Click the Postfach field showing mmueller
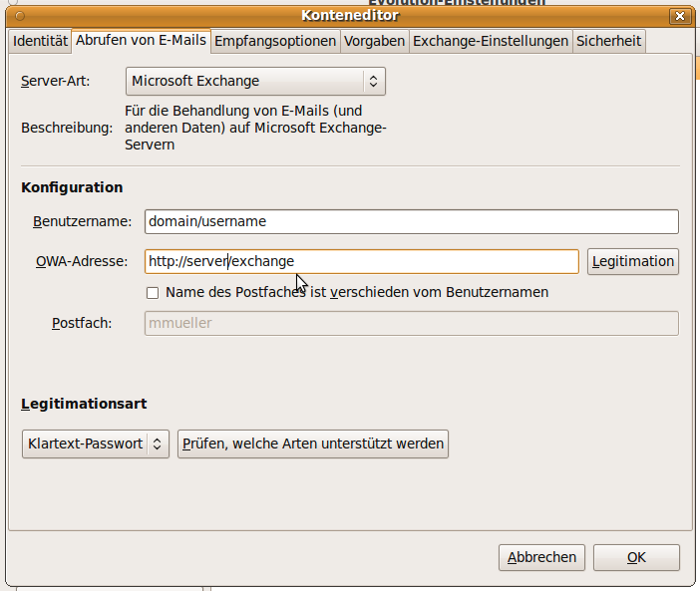 411,323
